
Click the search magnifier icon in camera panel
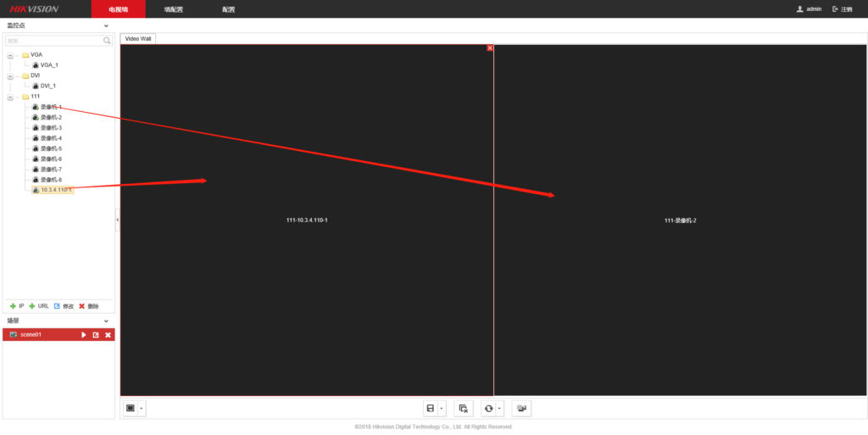[x=107, y=40]
